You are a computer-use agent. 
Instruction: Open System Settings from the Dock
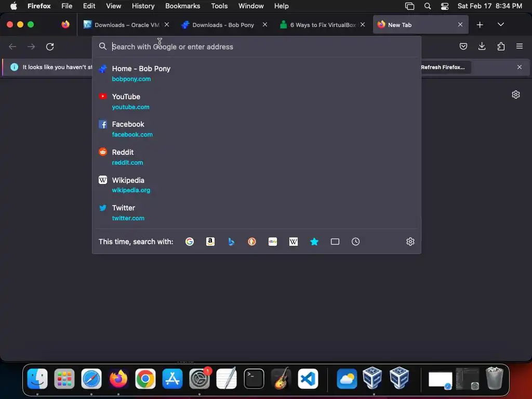click(199, 379)
